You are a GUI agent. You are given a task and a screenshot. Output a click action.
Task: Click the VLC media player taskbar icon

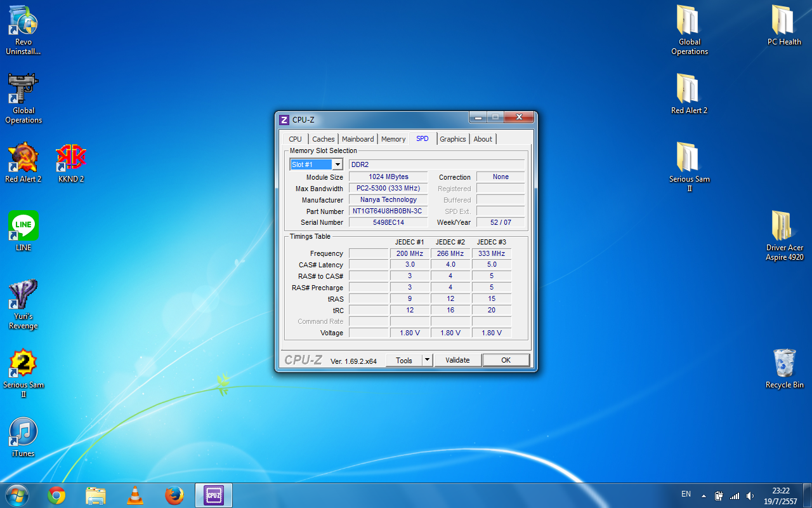tap(135, 495)
